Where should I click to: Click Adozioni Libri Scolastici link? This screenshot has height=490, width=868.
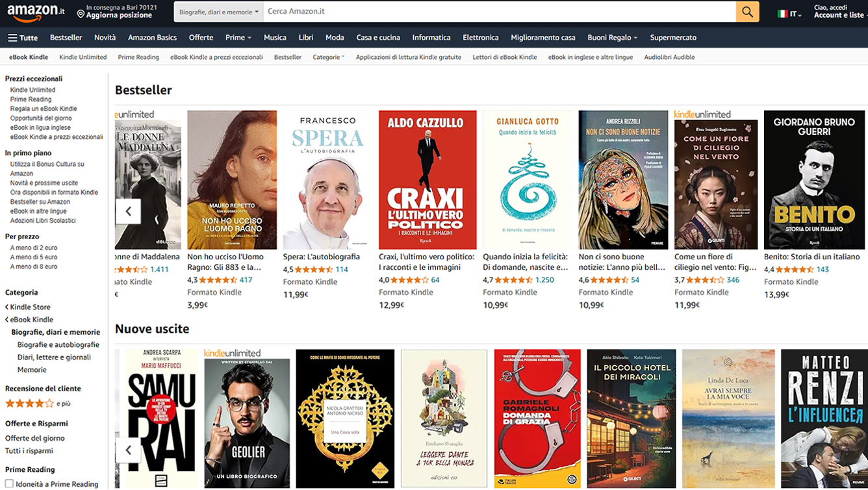click(43, 221)
